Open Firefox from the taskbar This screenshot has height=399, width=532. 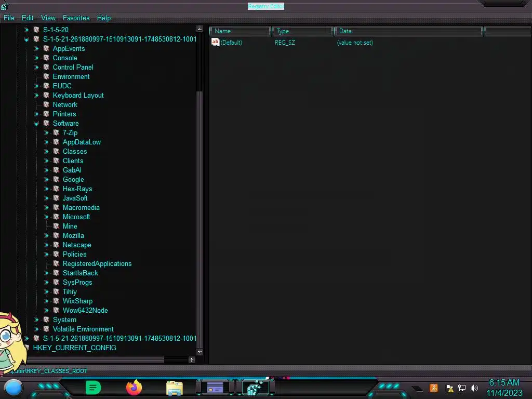[134, 388]
